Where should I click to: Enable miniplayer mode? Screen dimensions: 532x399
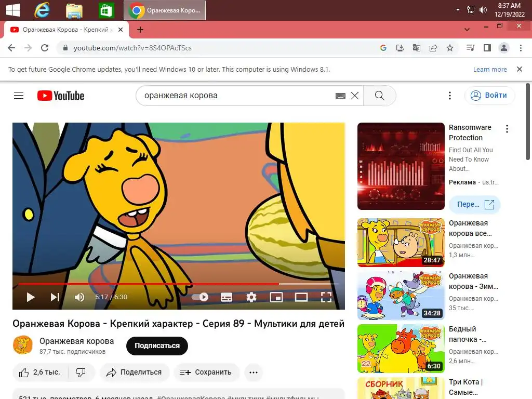276,297
